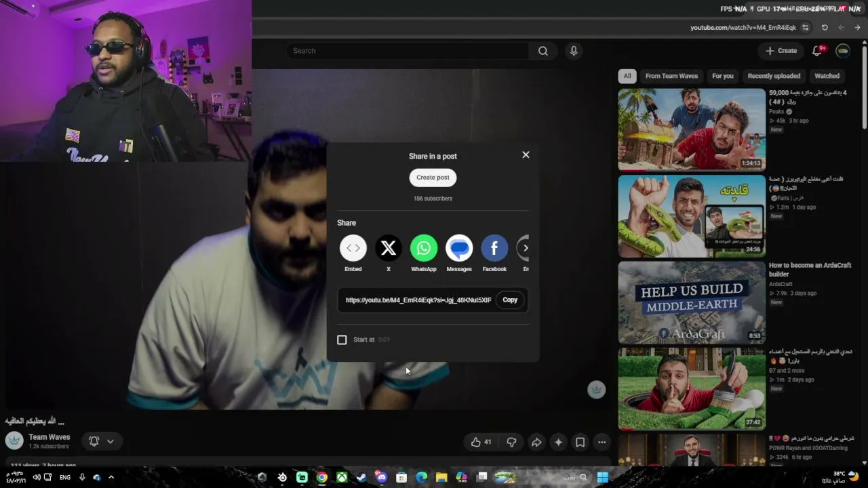
Task: Share the video through WhatsApp
Action: coord(424,248)
